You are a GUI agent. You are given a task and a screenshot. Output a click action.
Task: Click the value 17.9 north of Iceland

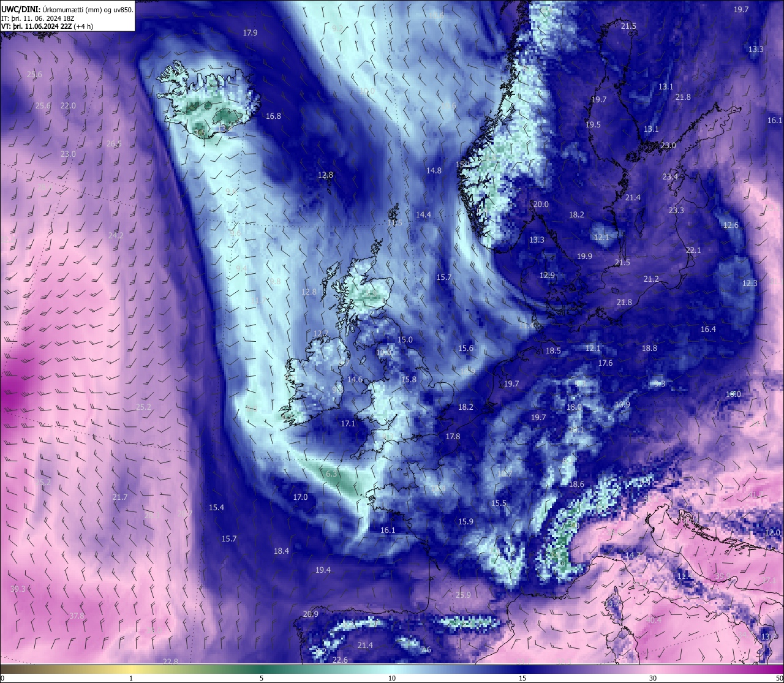(x=250, y=33)
